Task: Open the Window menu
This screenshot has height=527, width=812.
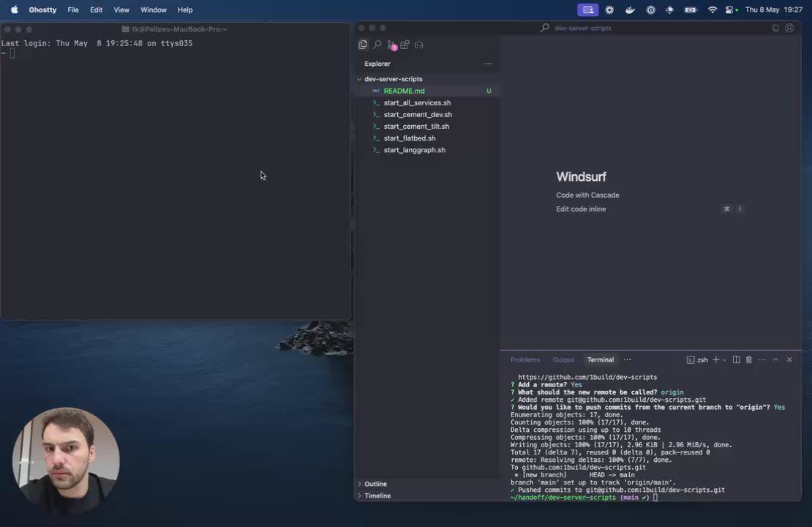Action: (x=154, y=10)
